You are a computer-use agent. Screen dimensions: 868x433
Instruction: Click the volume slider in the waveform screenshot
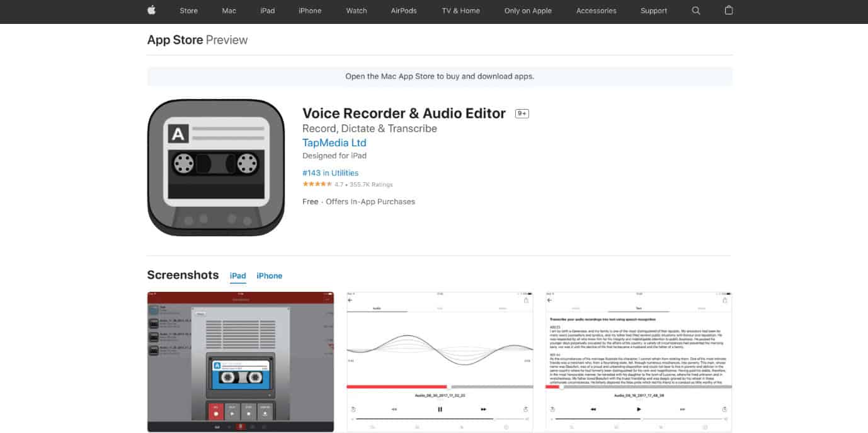click(x=440, y=419)
